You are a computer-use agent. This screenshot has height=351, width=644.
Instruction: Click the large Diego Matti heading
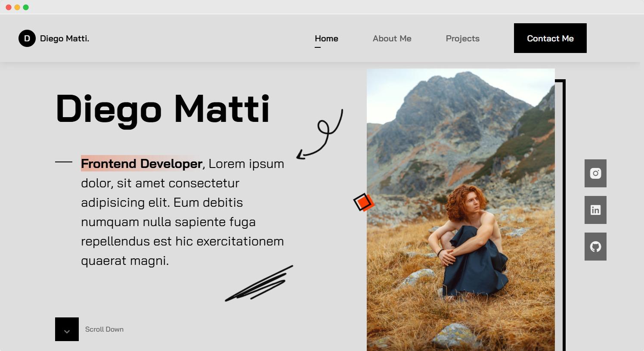pos(163,109)
